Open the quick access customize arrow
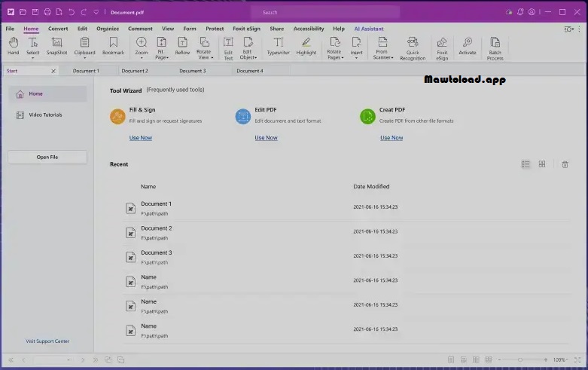 (96, 12)
